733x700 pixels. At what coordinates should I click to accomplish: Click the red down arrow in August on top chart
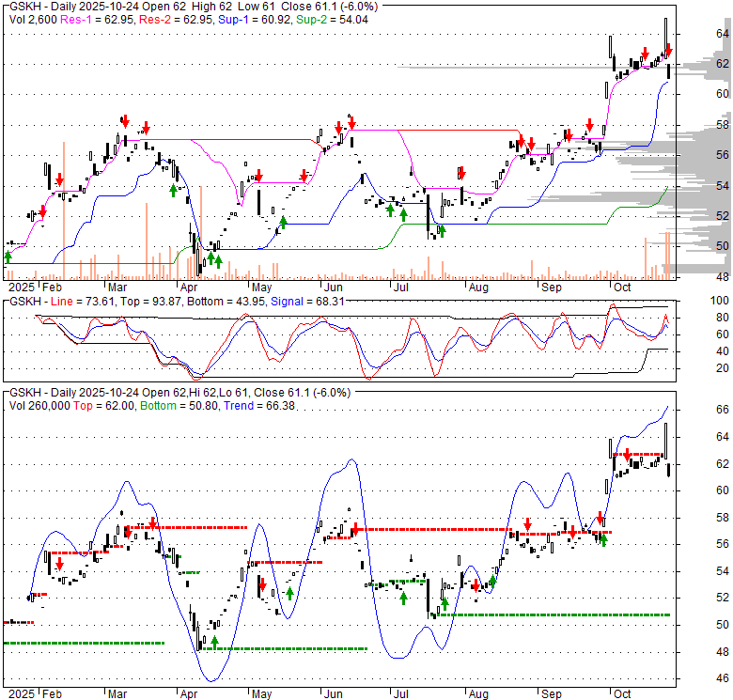coord(461,173)
